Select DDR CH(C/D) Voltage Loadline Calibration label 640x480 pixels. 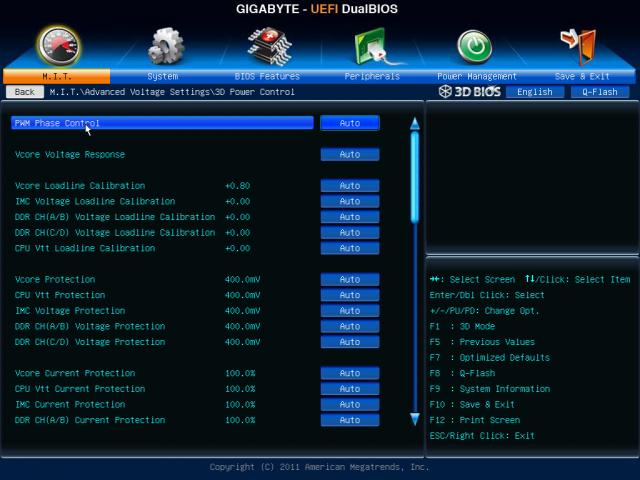coord(115,233)
